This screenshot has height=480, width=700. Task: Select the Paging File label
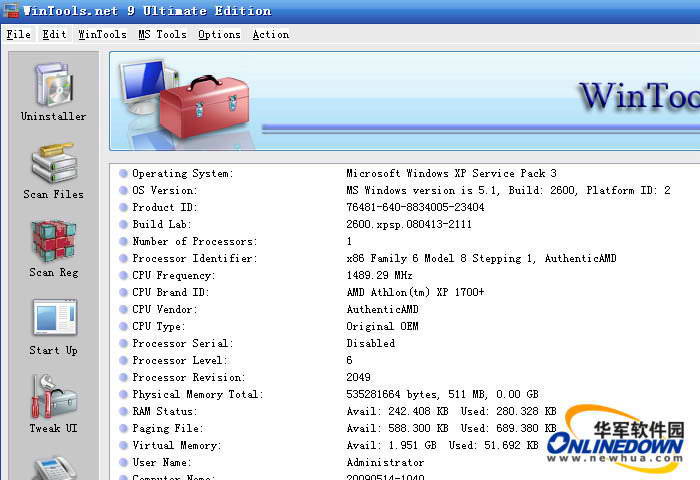click(x=167, y=428)
